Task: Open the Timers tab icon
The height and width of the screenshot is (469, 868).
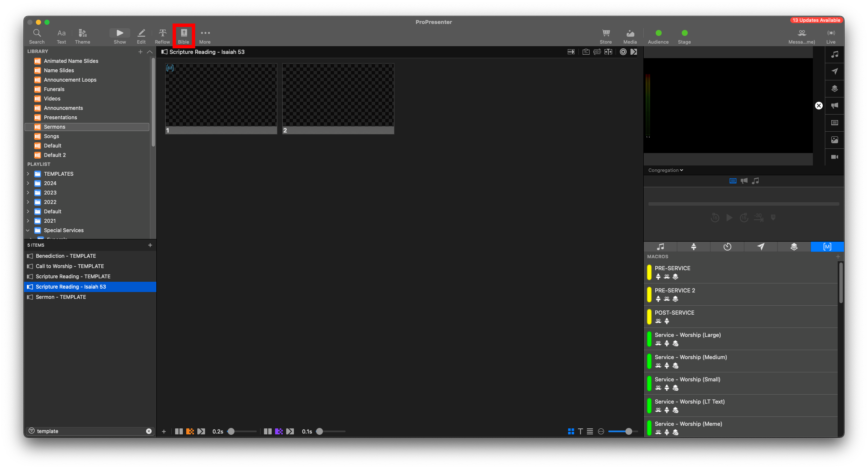Action: [727, 247]
